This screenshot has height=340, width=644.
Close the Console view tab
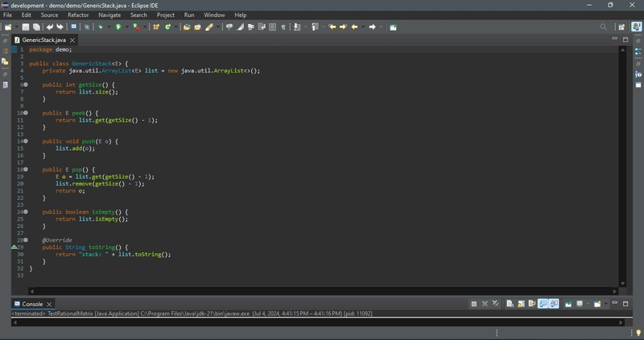(x=49, y=305)
